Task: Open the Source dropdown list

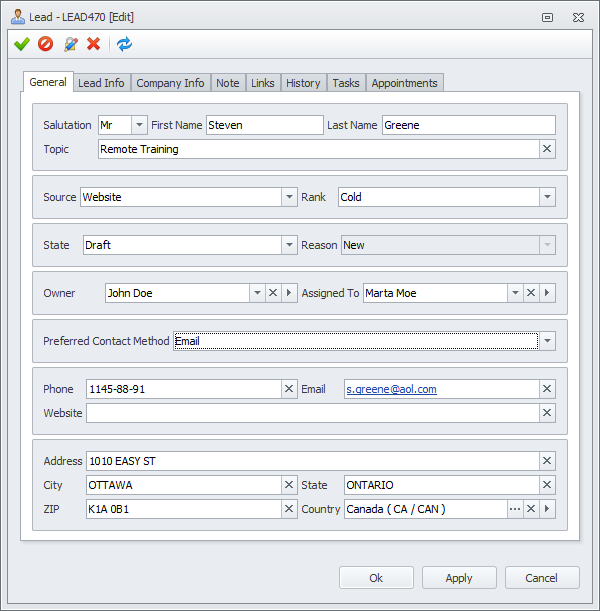Action: 289,197
